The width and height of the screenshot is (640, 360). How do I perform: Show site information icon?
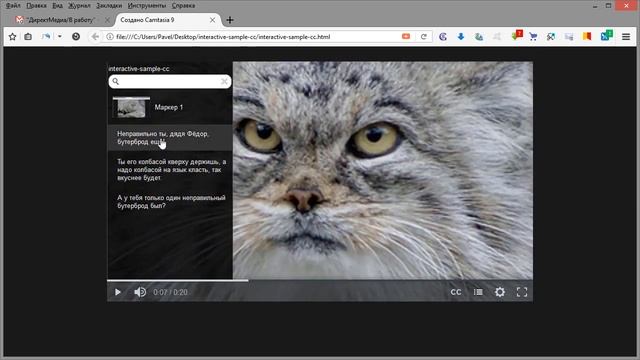click(x=110, y=37)
